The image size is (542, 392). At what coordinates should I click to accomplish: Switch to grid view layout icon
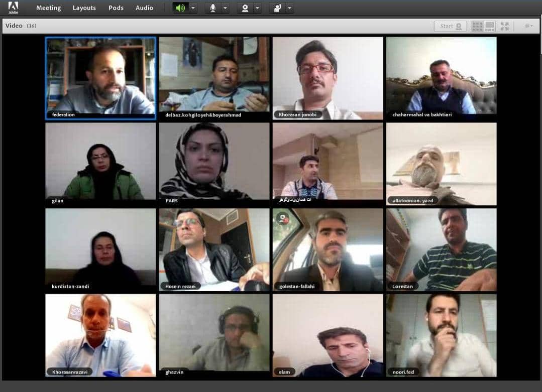[477, 26]
